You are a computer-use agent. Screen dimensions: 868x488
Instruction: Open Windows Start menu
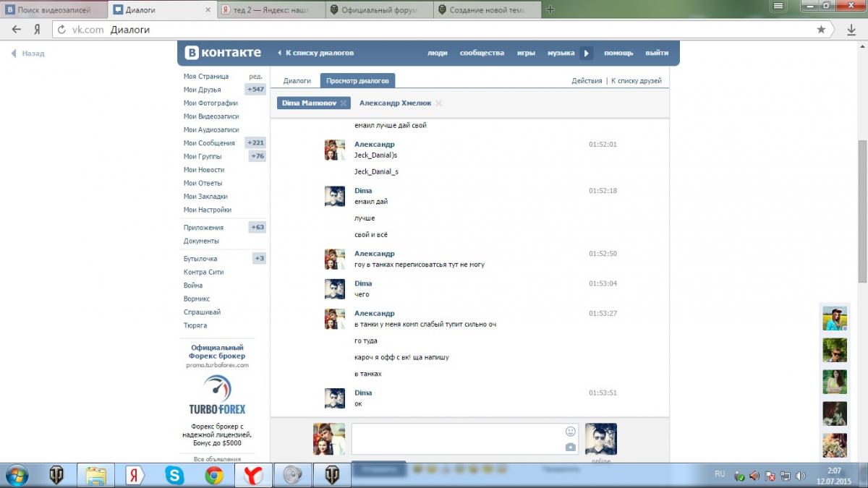[16, 475]
